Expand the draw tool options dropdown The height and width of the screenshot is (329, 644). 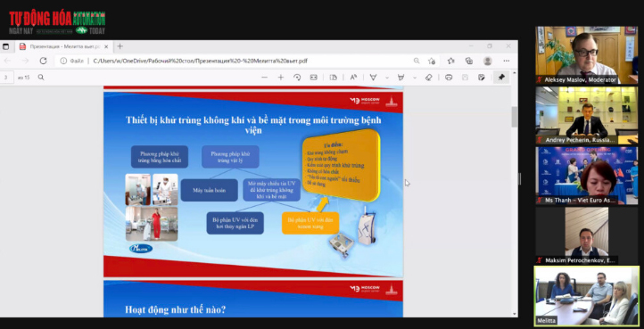tap(387, 78)
